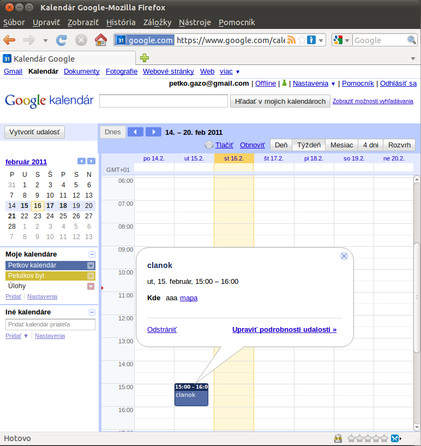This screenshot has height=446, width=421.
Task: Open a new tab with plus icon
Action: point(144,58)
